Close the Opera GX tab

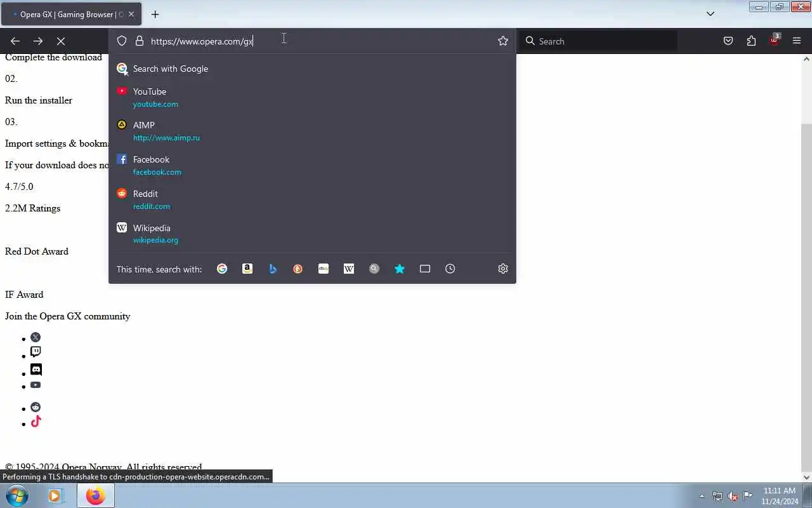click(x=131, y=14)
